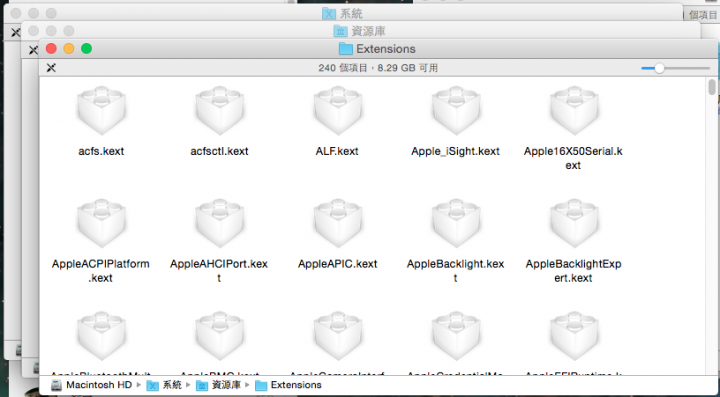Screen dimensions: 720x397
Task: Click the AppleAHCIPort.kext file name
Action: point(219,271)
